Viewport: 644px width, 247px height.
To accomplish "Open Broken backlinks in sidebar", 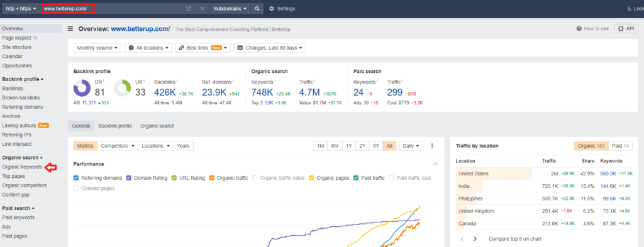I will [x=21, y=97].
